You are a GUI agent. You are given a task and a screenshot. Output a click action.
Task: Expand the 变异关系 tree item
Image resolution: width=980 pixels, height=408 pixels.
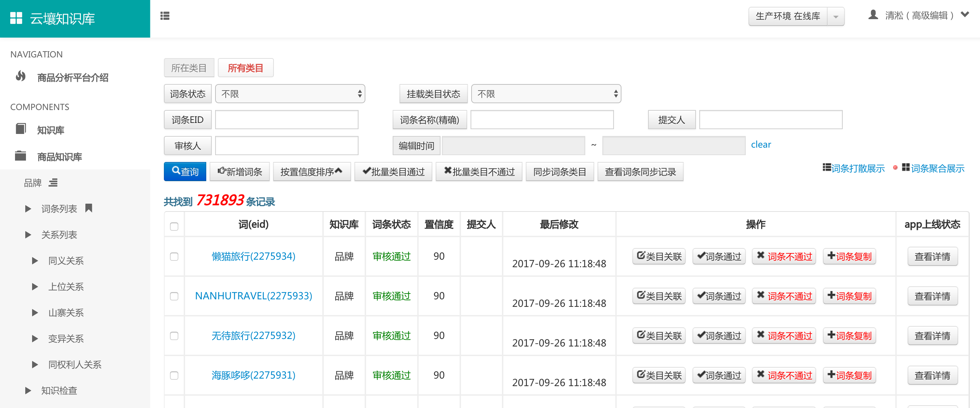[35, 339]
